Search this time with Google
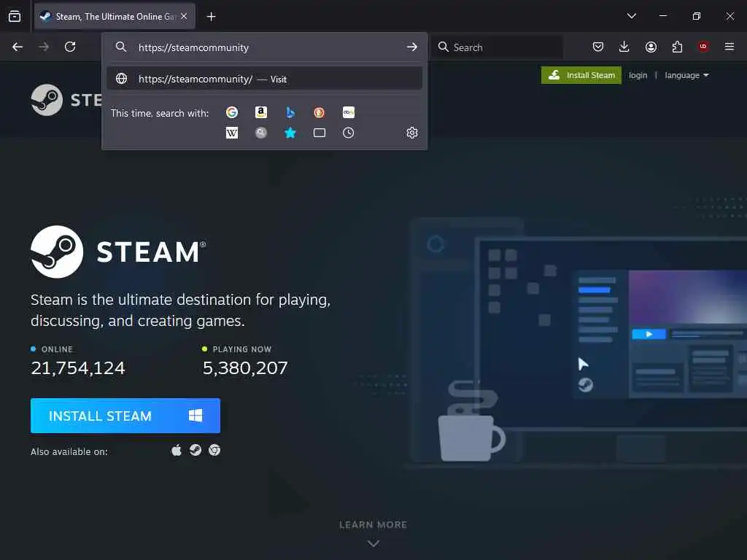 (232, 112)
